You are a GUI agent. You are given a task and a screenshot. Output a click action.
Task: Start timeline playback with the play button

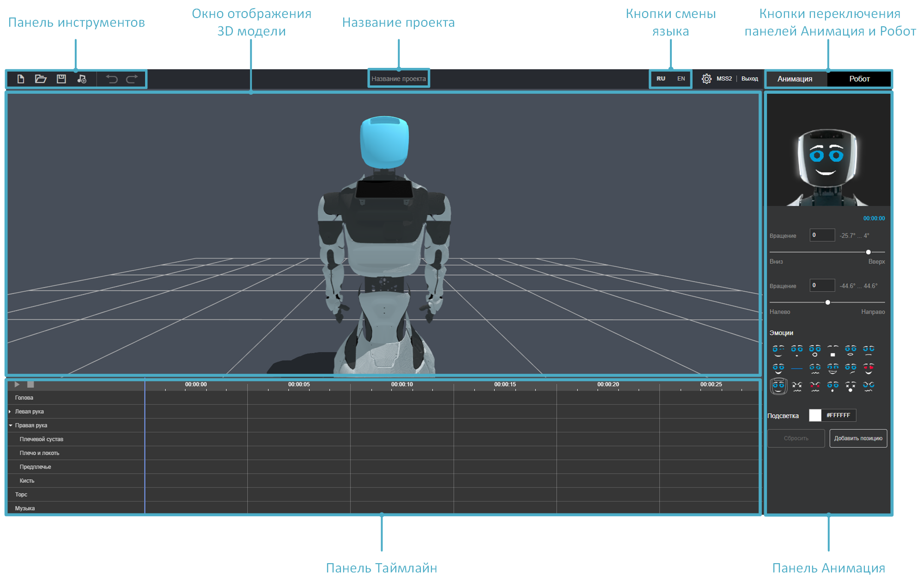(17, 384)
